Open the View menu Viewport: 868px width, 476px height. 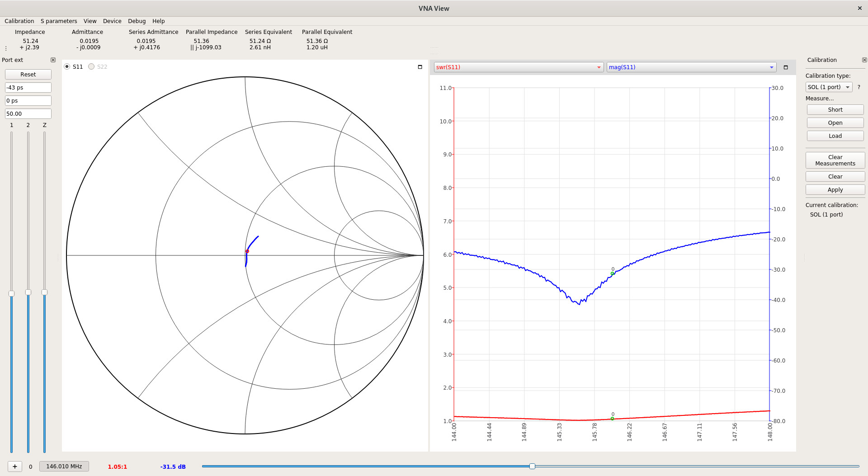[x=90, y=21]
